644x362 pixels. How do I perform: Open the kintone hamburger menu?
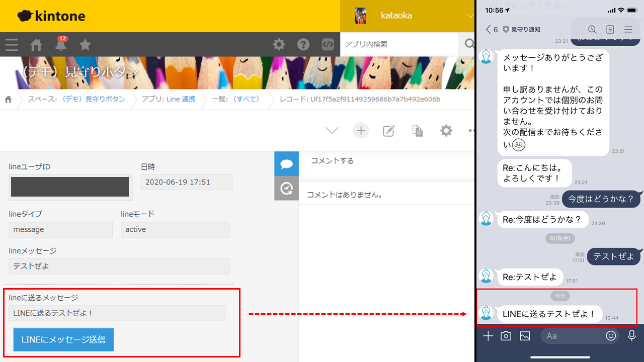tap(12, 45)
